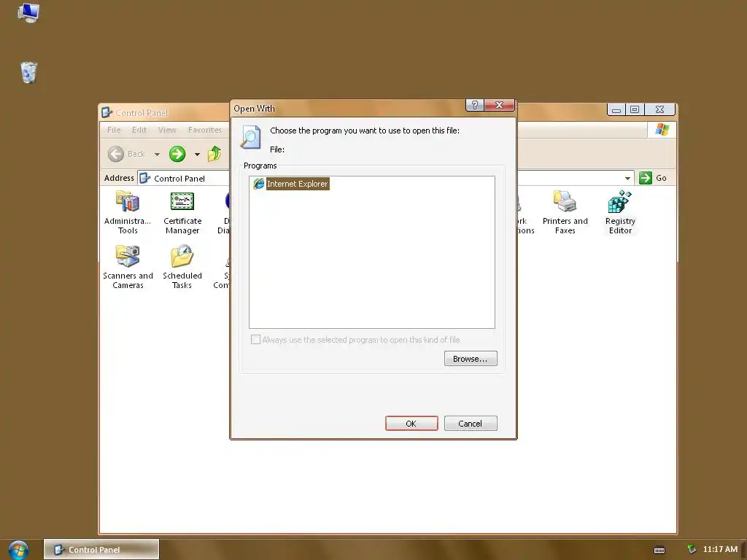Open the View menu in Control Panel
The height and width of the screenshot is (560, 747).
click(x=167, y=130)
